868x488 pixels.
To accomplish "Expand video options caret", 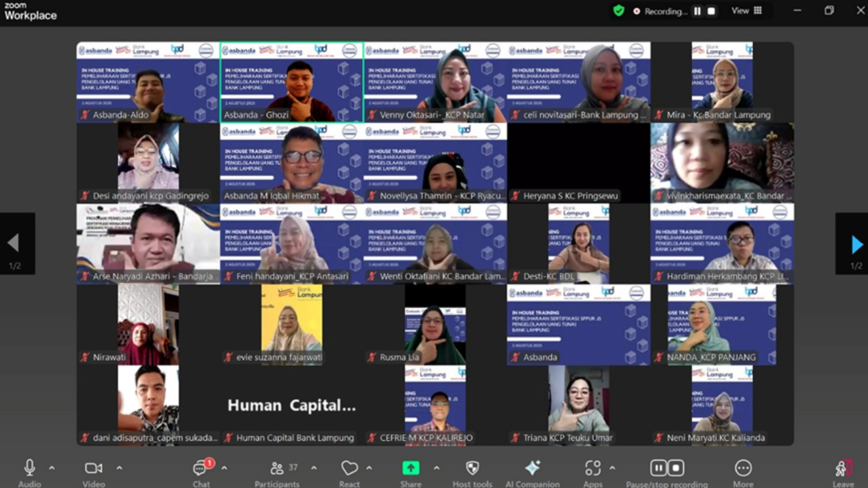I will coord(119,468).
